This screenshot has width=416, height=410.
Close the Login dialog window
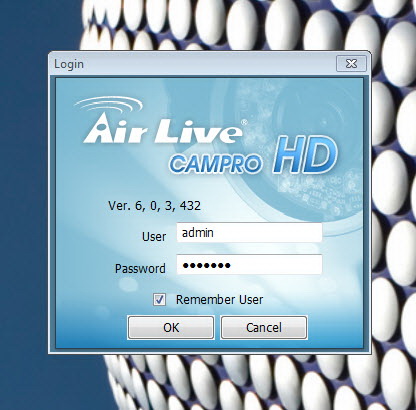click(351, 63)
